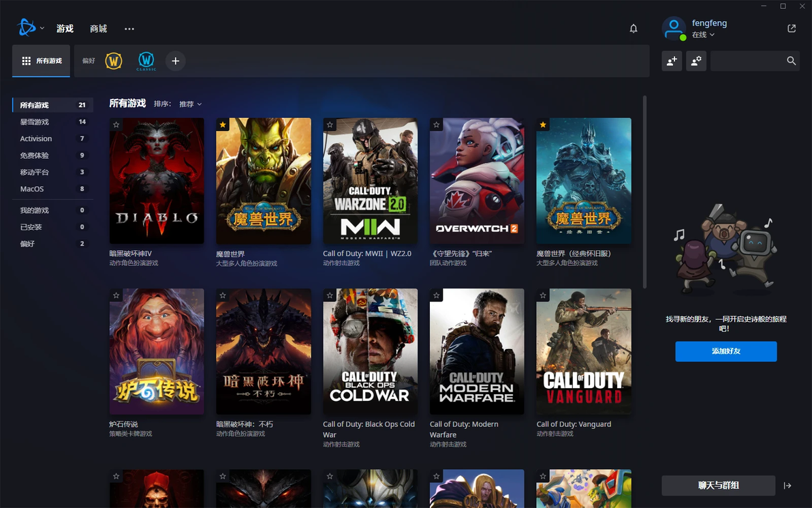Select the 暴雪游戏 category filter
Screen dimensions: 812x508
coord(35,122)
